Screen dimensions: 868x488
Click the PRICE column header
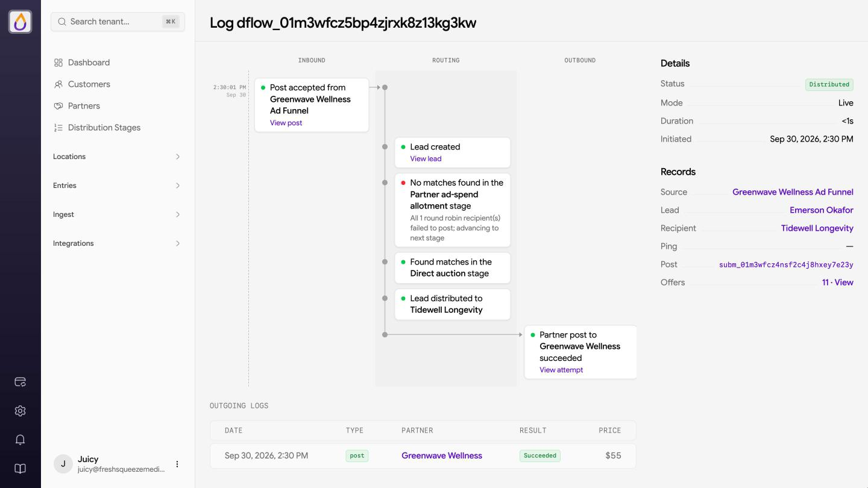click(x=609, y=431)
